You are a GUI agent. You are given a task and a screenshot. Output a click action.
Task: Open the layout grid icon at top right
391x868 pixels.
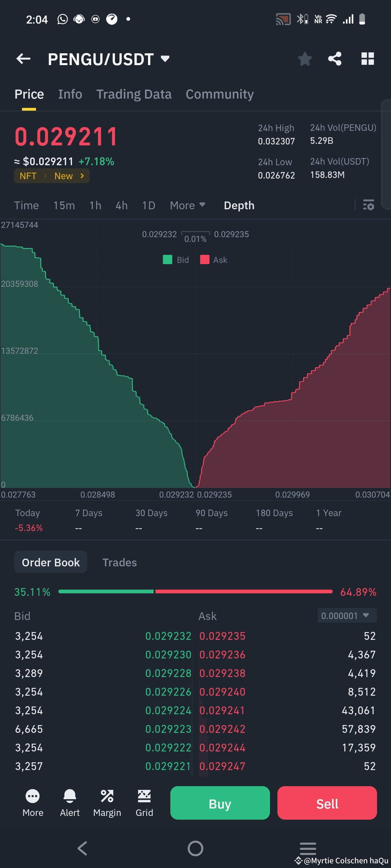367,59
